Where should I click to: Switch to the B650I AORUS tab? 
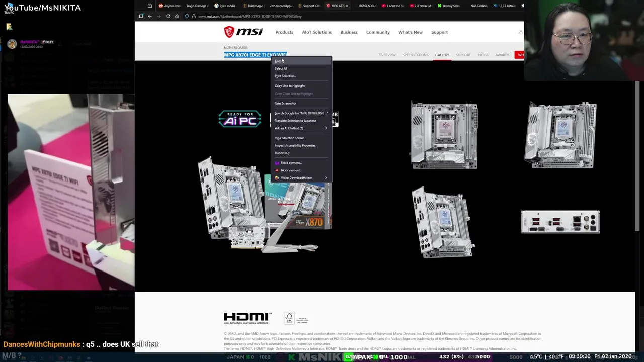[x=365, y=6]
